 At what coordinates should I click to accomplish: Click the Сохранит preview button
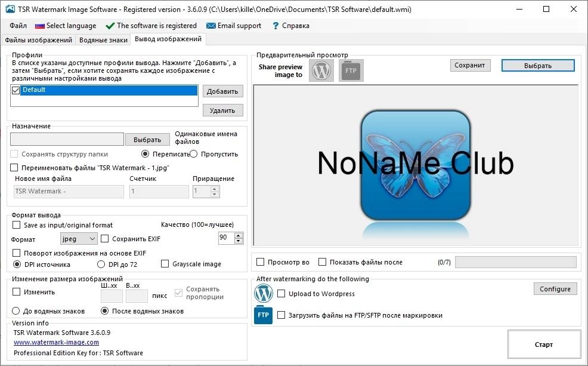[470, 65]
